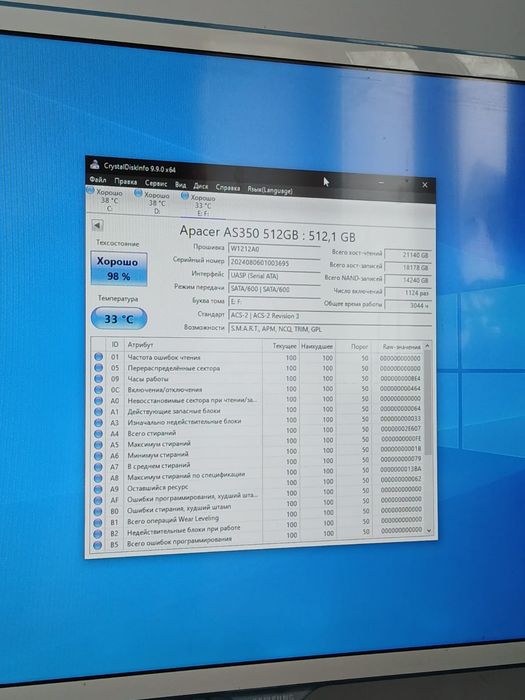Click the status icon for attribute A0
Viewport: 525px width, 700px height.
[x=99, y=400]
